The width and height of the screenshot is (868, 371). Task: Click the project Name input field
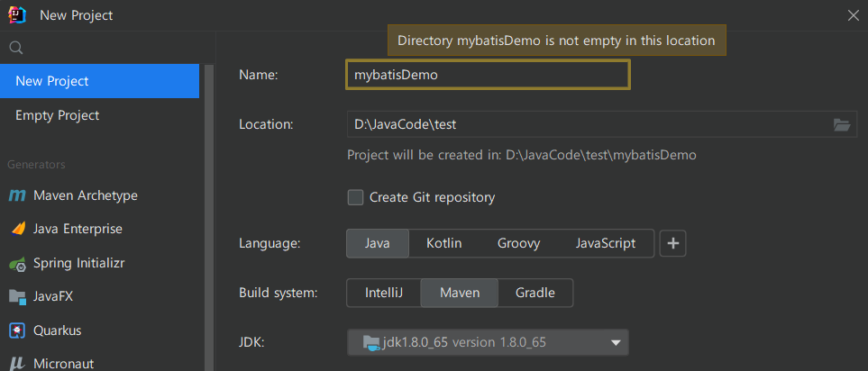point(487,76)
